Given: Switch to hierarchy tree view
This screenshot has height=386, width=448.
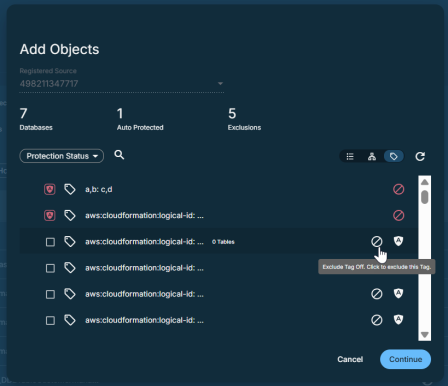Looking at the screenshot, I should (x=372, y=156).
